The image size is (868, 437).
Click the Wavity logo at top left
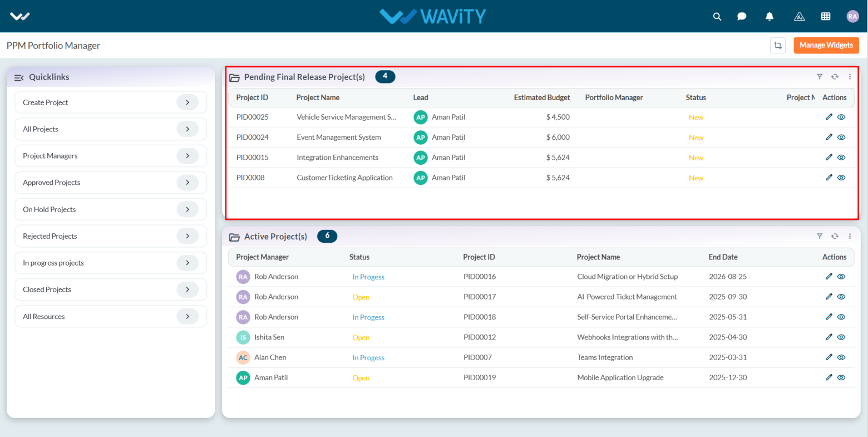(x=20, y=16)
